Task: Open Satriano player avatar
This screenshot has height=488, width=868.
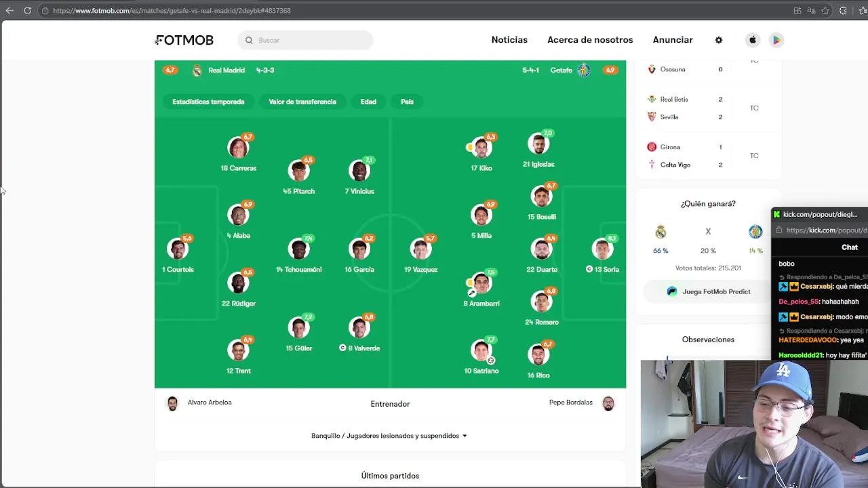Action: click(x=481, y=350)
